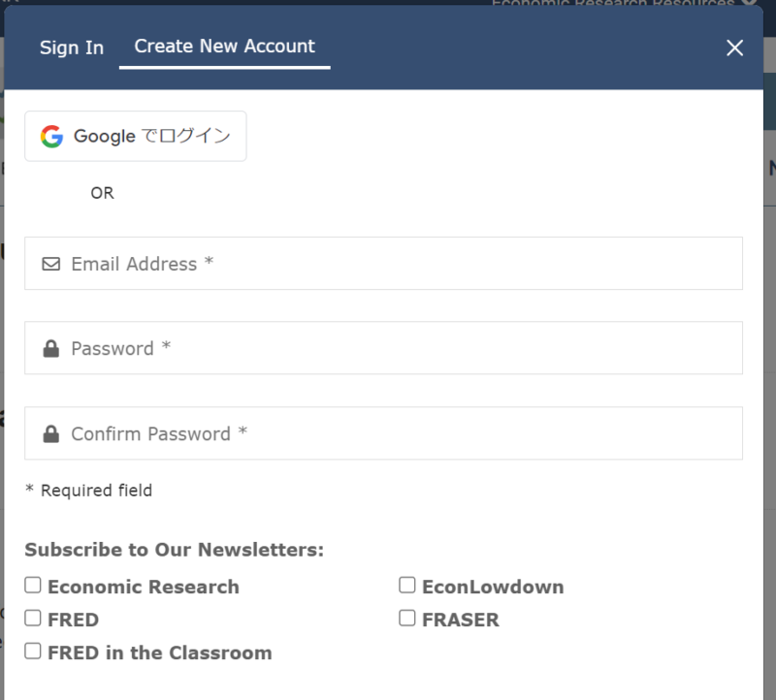Select the FRASER newsletter checkbox
The width and height of the screenshot is (776, 700).
[x=407, y=619]
